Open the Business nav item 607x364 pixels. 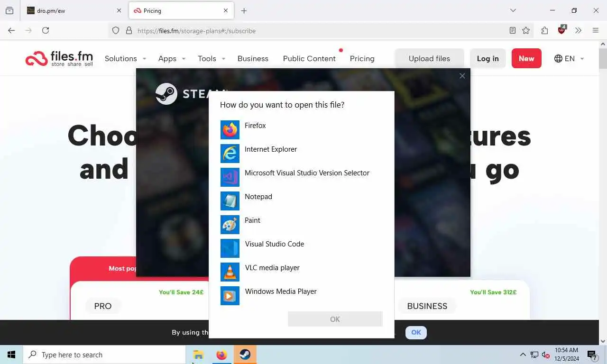[253, 59]
